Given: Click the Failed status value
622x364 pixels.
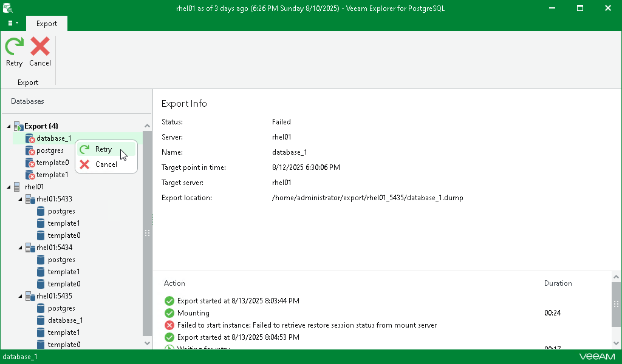Looking at the screenshot, I should [x=281, y=122].
